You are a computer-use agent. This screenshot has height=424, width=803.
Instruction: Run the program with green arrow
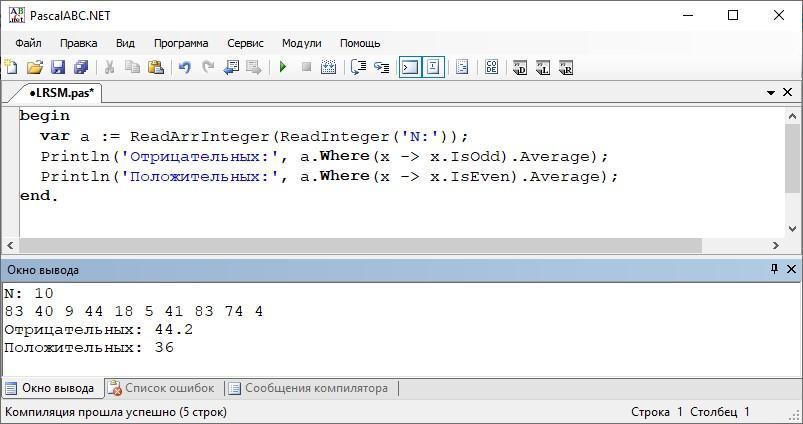pos(283,67)
